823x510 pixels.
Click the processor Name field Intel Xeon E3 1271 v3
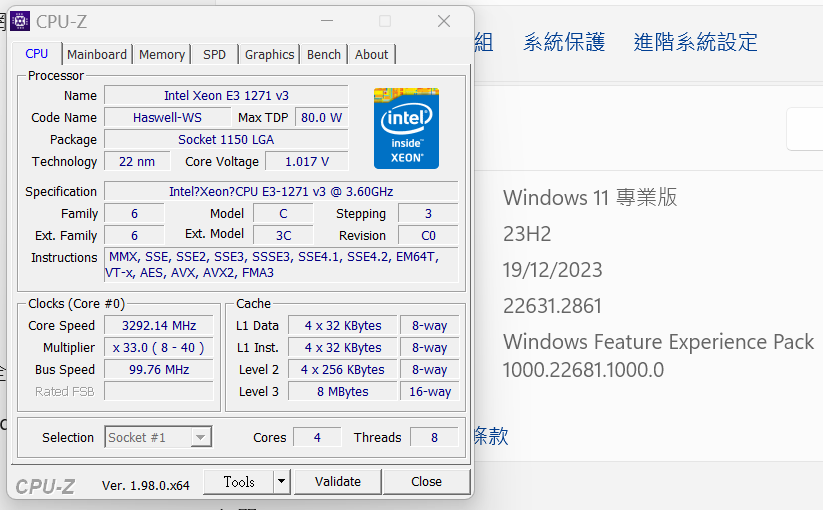point(226,95)
